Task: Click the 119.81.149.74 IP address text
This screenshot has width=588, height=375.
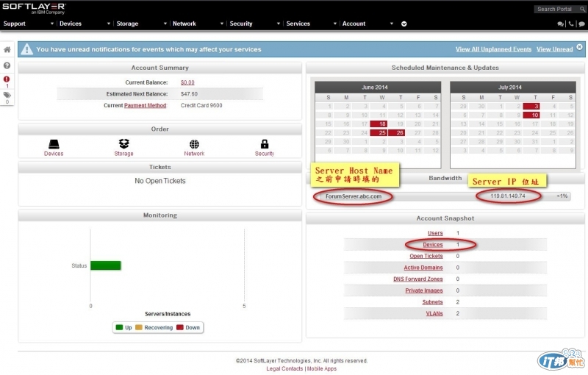Action: [x=508, y=196]
